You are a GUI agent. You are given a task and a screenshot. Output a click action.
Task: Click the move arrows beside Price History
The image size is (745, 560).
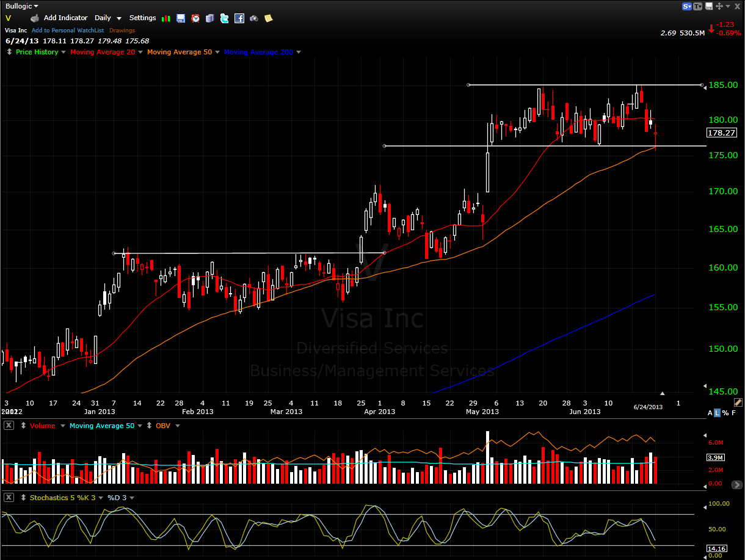pyautogui.click(x=9, y=53)
